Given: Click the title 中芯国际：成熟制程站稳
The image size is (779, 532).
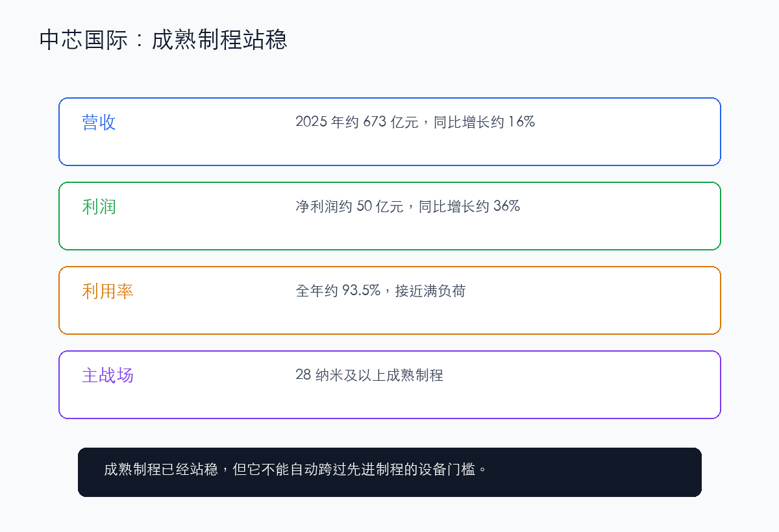Looking at the screenshot, I should [163, 40].
